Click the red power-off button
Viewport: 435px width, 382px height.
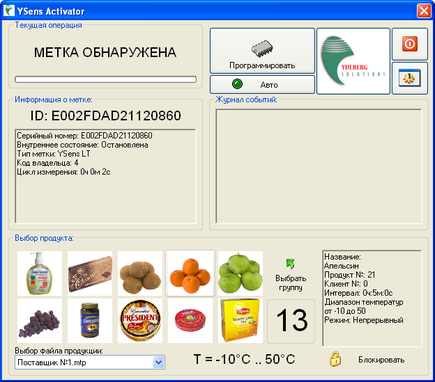pos(410,44)
